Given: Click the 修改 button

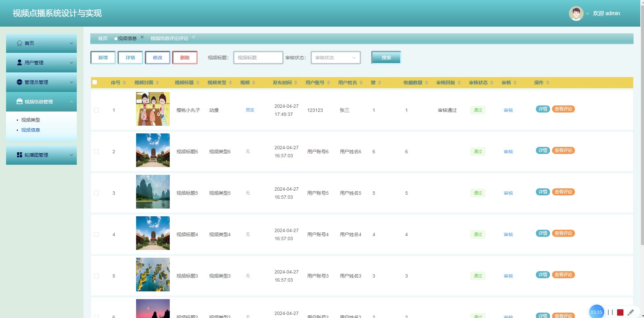Looking at the screenshot, I should click(158, 58).
